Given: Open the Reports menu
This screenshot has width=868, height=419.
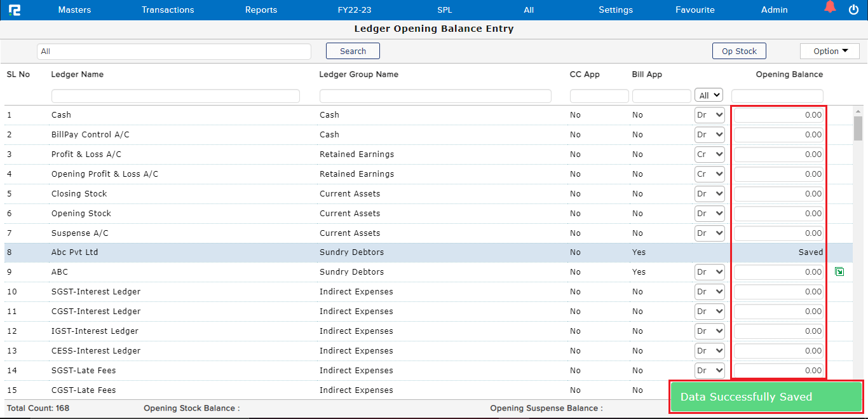Looking at the screenshot, I should click(x=261, y=10).
